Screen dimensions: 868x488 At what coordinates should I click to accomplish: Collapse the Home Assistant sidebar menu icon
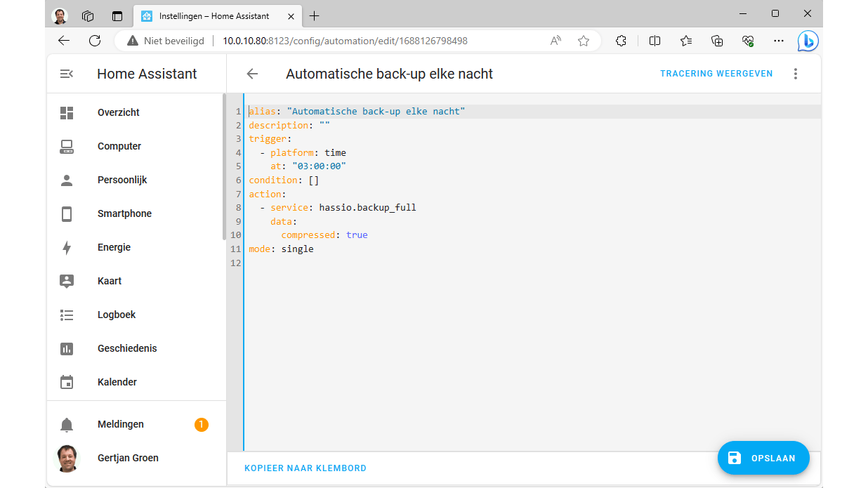point(67,74)
